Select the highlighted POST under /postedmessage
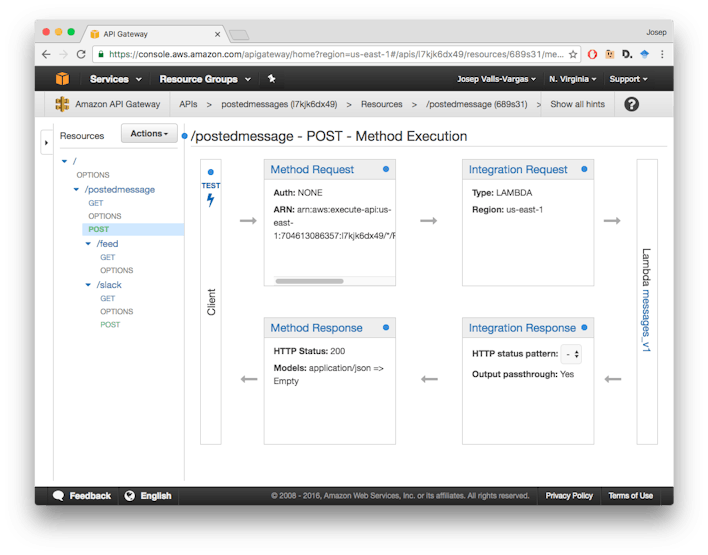 point(133,229)
